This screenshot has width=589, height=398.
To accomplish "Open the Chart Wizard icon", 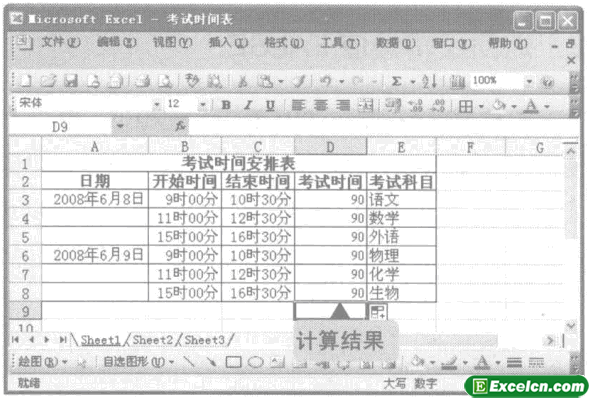I will click(457, 81).
